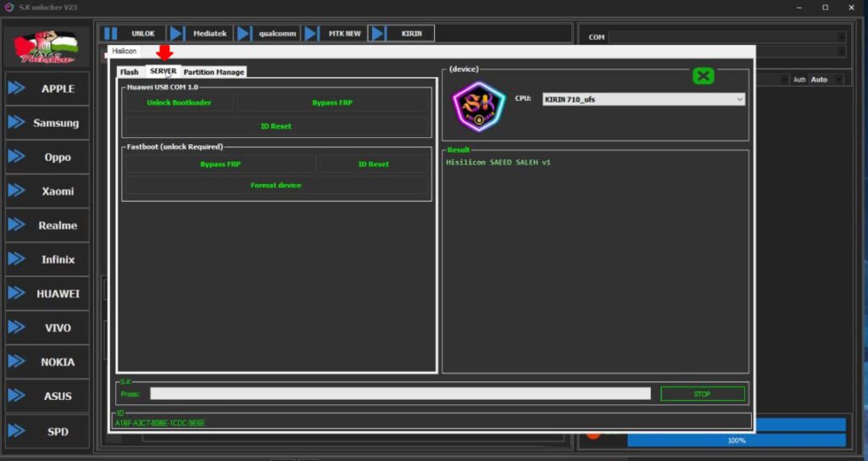Click the STOP button
Image resolution: width=868 pixels, height=461 pixels.
pyautogui.click(x=703, y=394)
